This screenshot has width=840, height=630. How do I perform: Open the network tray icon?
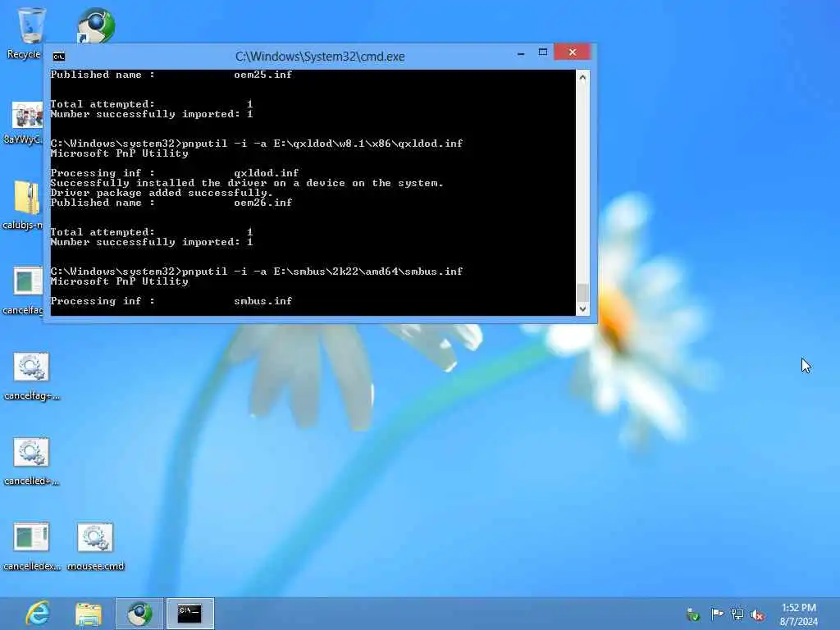coord(737,614)
